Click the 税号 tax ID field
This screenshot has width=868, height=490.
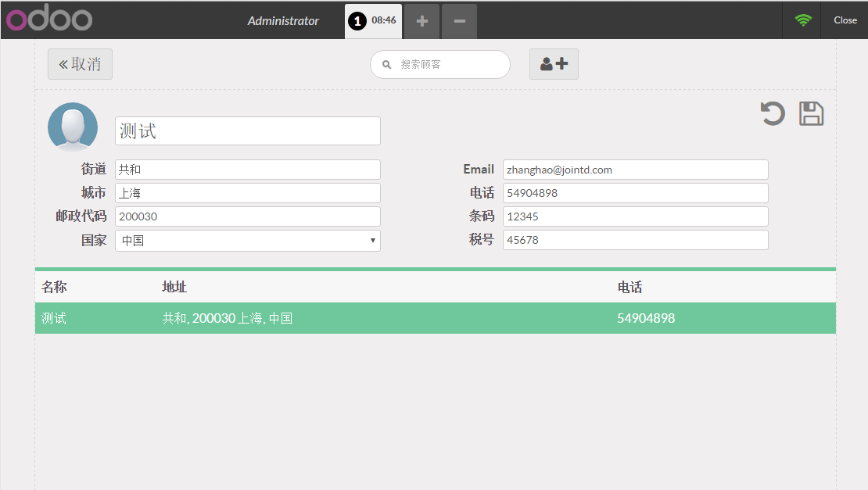tap(635, 240)
